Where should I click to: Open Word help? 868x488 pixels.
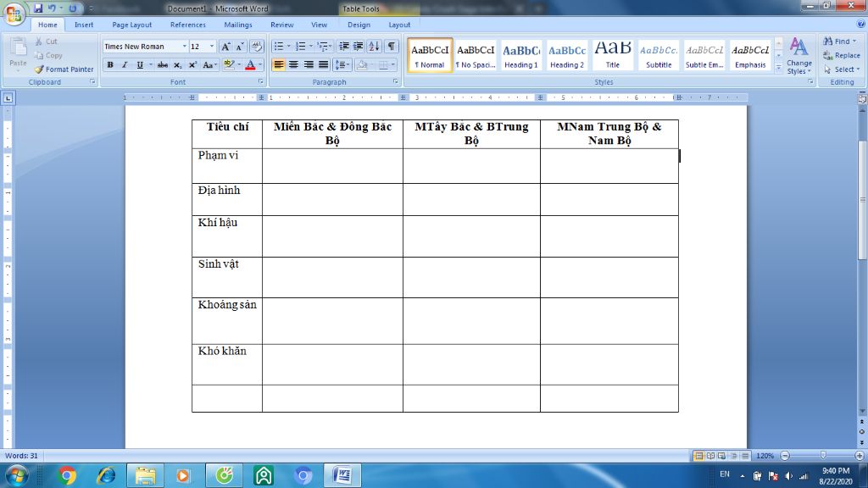[861, 24]
